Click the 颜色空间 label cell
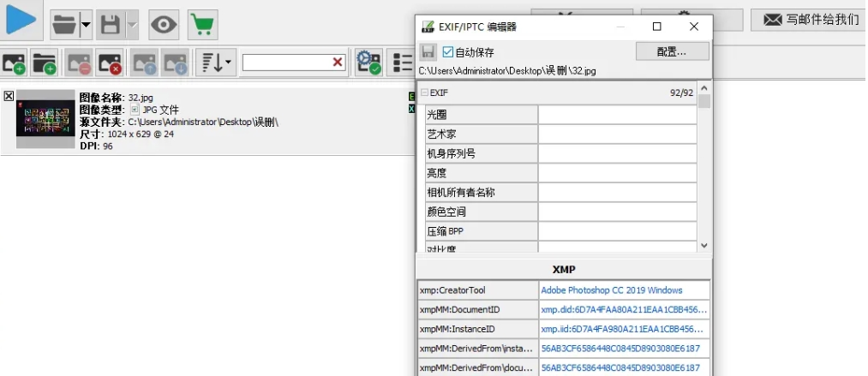The width and height of the screenshot is (868, 376). (482, 212)
